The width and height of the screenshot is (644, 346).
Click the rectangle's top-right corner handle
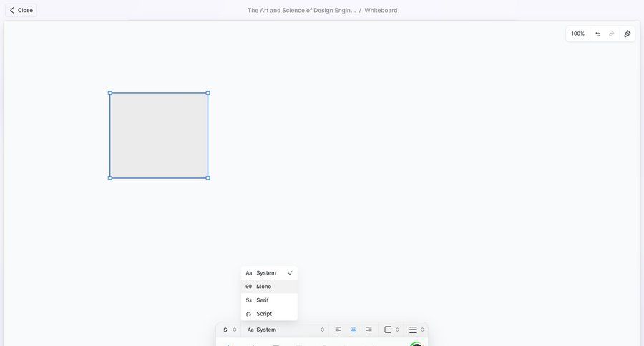(208, 93)
